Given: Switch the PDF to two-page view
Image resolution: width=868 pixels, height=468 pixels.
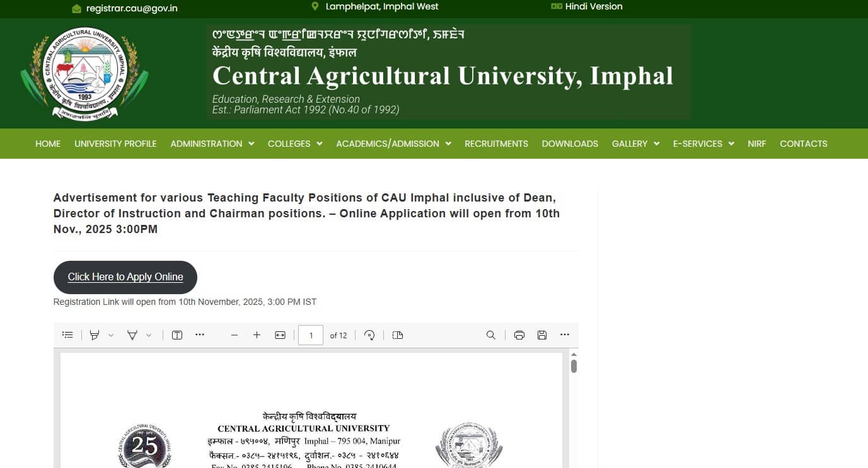Looking at the screenshot, I should point(397,334).
